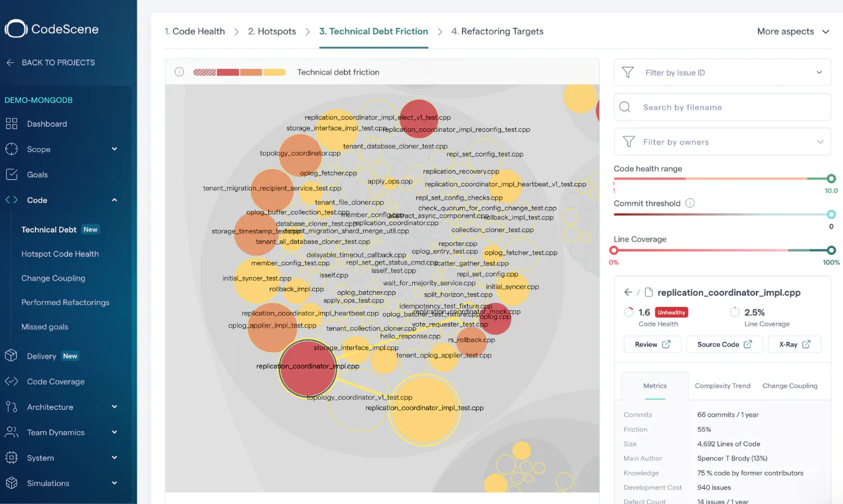
Task: Click the Code health range handle at 10.0
Action: pos(831,178)
